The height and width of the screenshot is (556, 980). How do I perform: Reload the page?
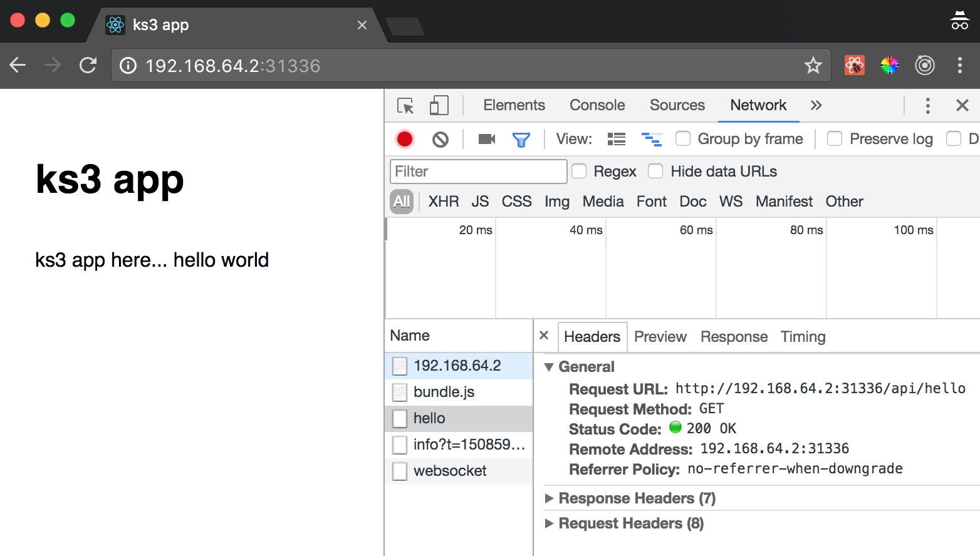point(88,65)
